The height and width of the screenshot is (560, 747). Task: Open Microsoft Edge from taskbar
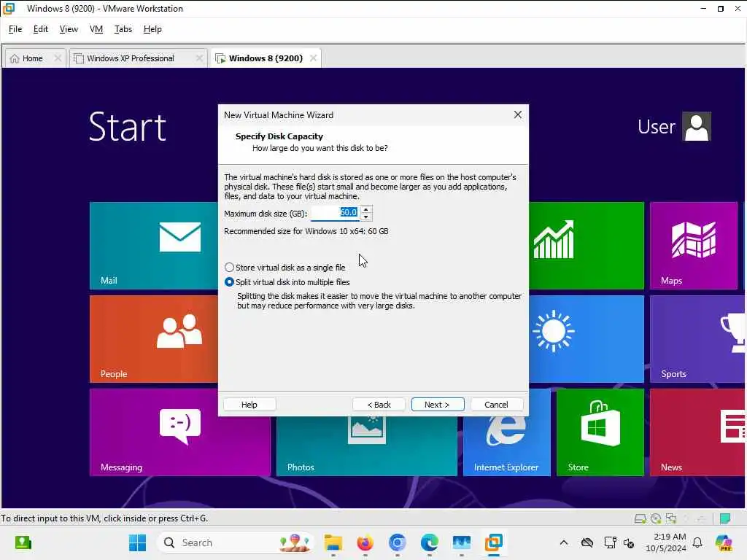click(x=429, y=542)
